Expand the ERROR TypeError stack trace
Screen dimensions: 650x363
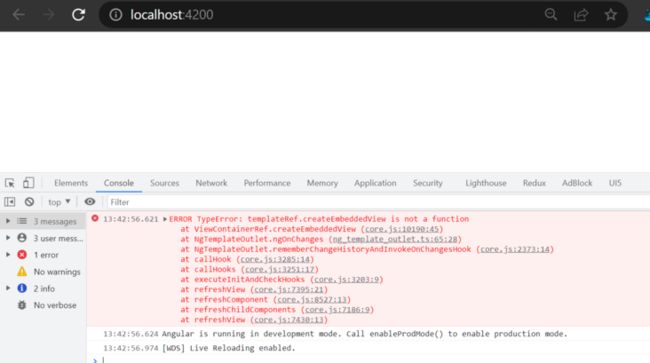click(165, 219)
